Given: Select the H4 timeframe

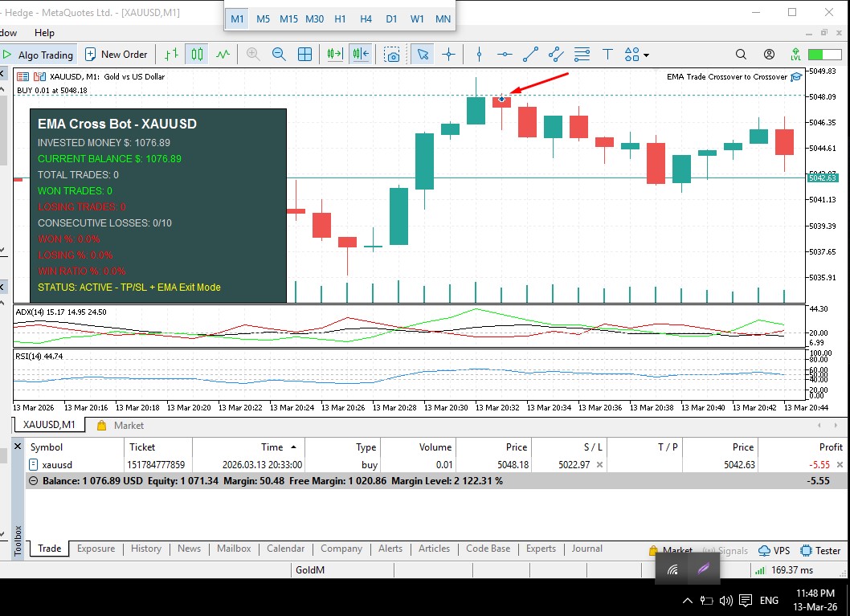Looking at the screenshot, I should point(366,19).
